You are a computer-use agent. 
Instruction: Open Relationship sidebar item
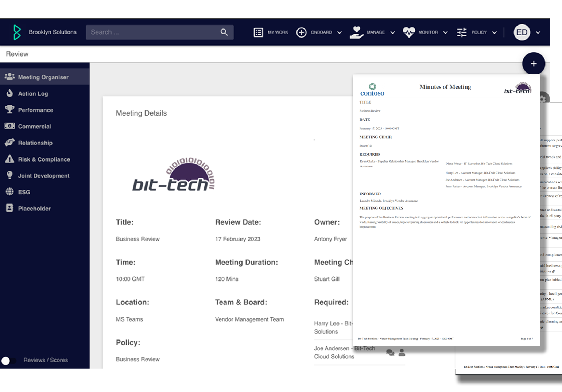[x=44, y=143]
